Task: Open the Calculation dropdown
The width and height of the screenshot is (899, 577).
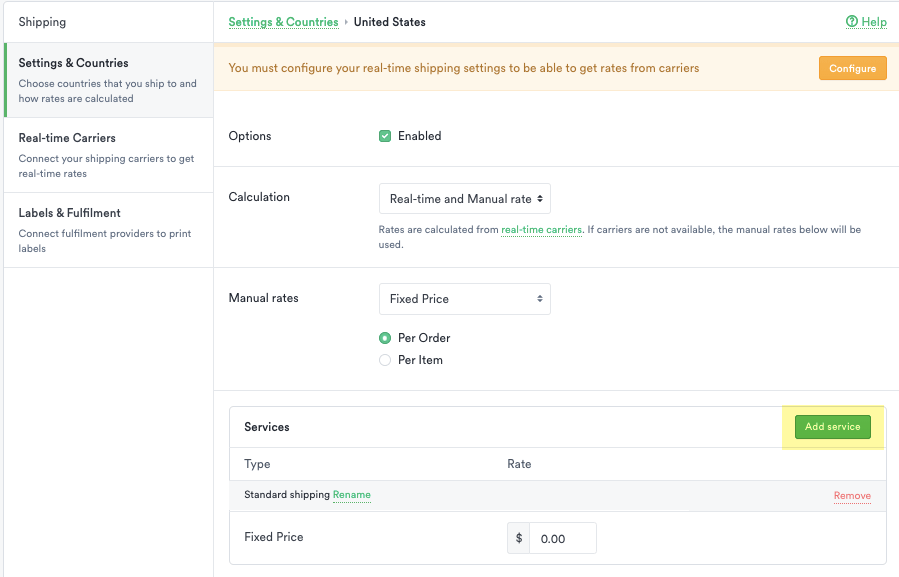Action: tap(465, 199)
